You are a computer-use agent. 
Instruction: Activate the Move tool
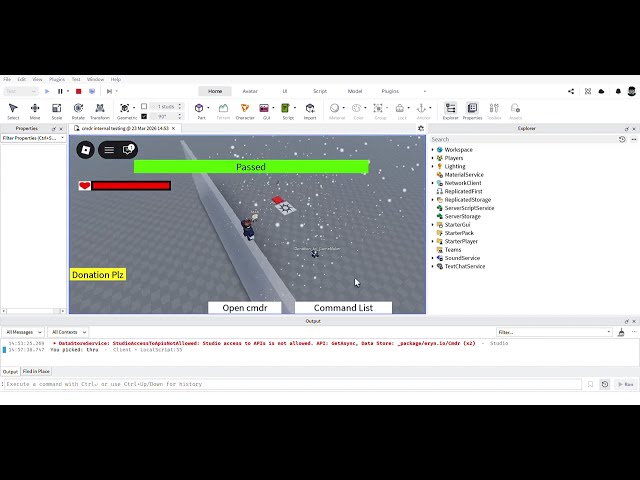35,111
